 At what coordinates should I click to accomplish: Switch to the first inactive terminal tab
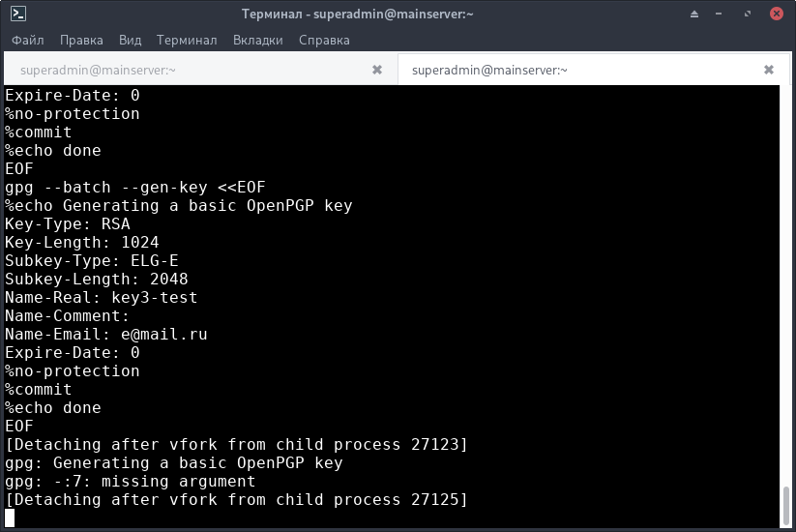[x=184, y=70]
